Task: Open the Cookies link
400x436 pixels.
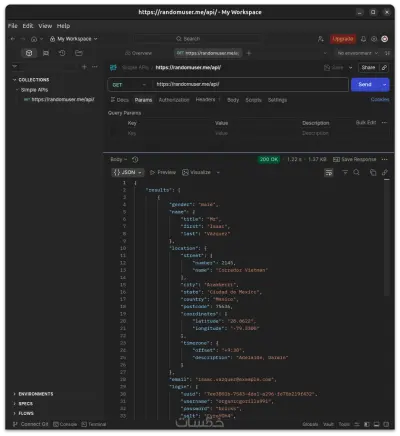Action: (380, 99)
